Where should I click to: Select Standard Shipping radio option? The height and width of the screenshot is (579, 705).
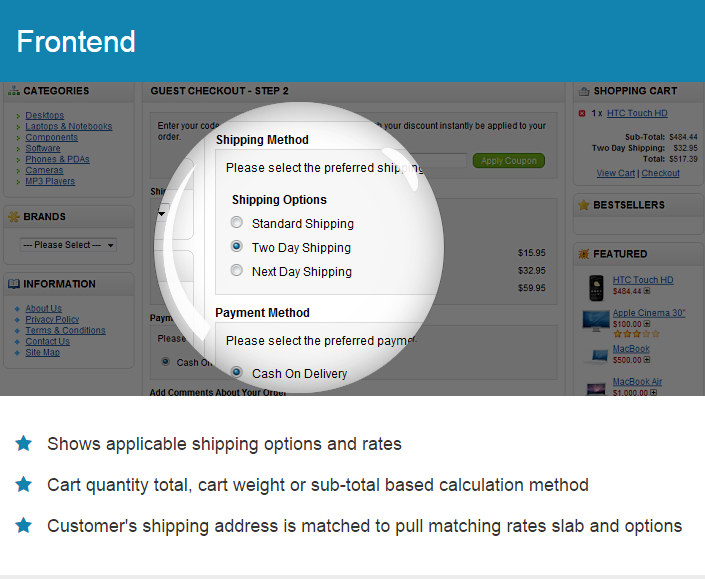[236, 222]
